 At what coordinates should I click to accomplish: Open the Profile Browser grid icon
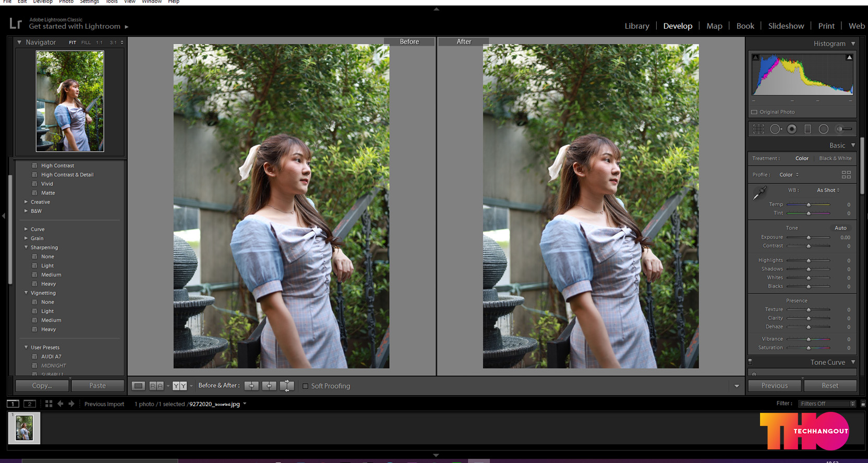point(846,174)
